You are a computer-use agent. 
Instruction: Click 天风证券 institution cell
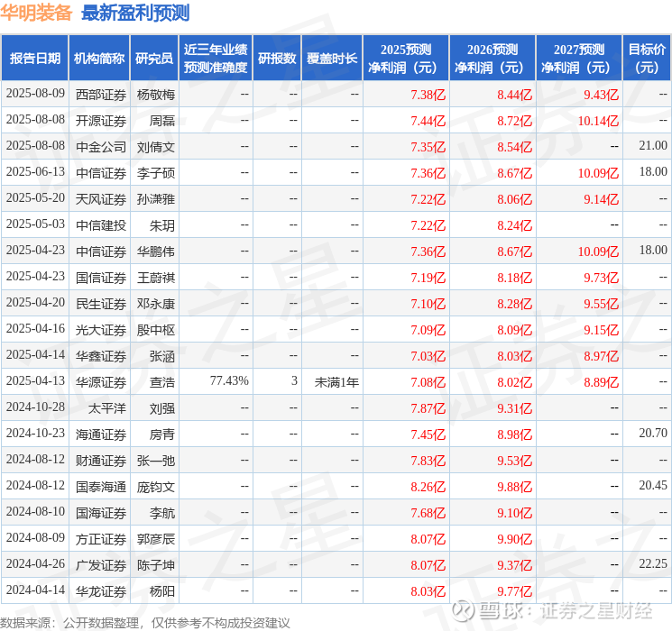[101, 199]
